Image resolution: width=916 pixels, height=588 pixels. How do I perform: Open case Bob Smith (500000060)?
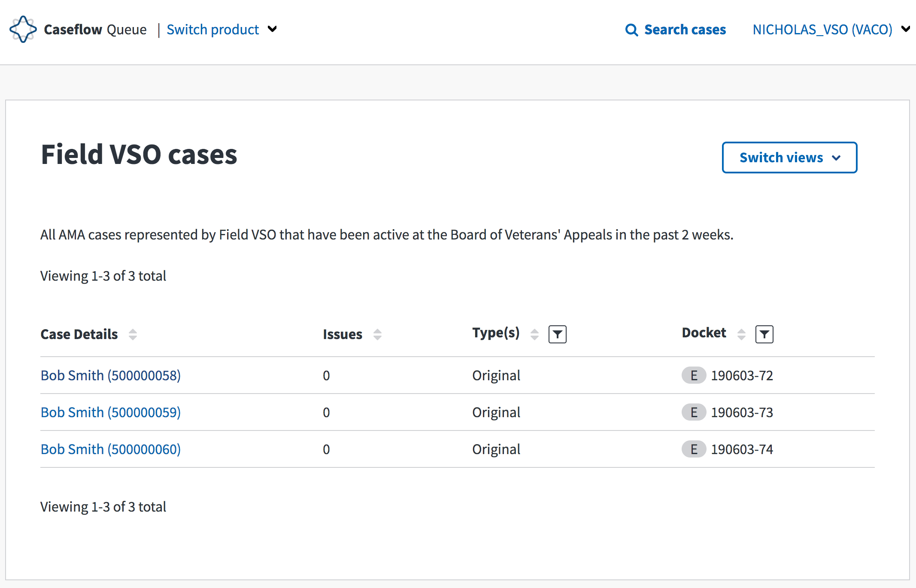pos(111,449)
